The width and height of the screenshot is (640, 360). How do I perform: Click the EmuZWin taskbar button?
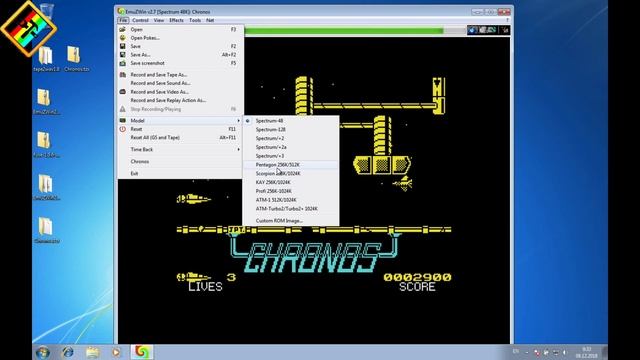pos(142,352)
